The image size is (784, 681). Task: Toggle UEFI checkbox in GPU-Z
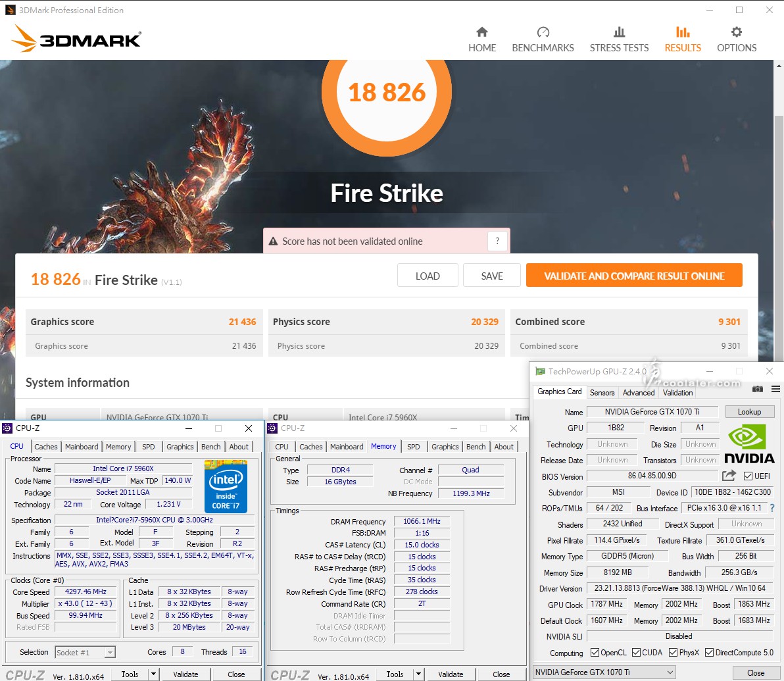coord(748,476)
